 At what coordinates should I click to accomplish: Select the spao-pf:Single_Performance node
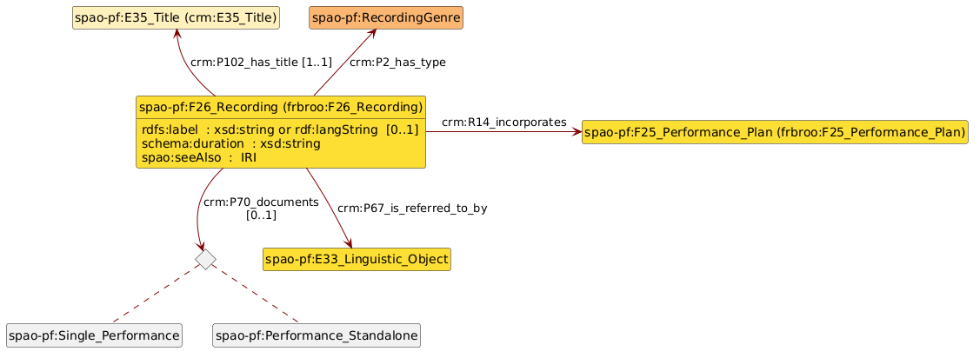point(94,335)
